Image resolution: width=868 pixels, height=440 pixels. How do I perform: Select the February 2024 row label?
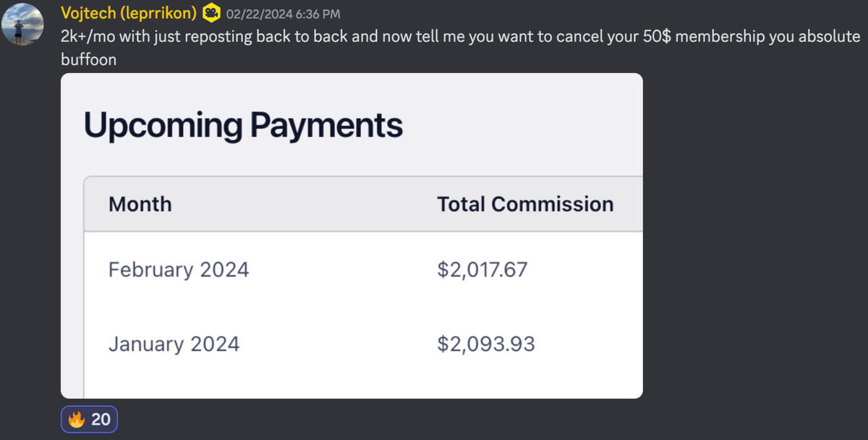point(179,270)
